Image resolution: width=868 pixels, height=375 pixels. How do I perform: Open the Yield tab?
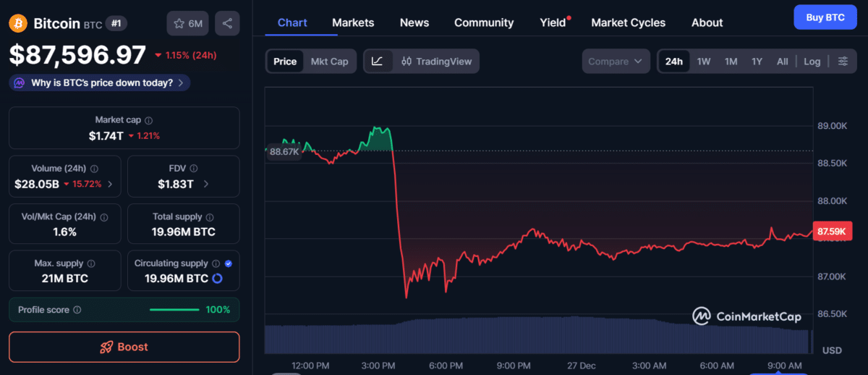coord(553,22)
